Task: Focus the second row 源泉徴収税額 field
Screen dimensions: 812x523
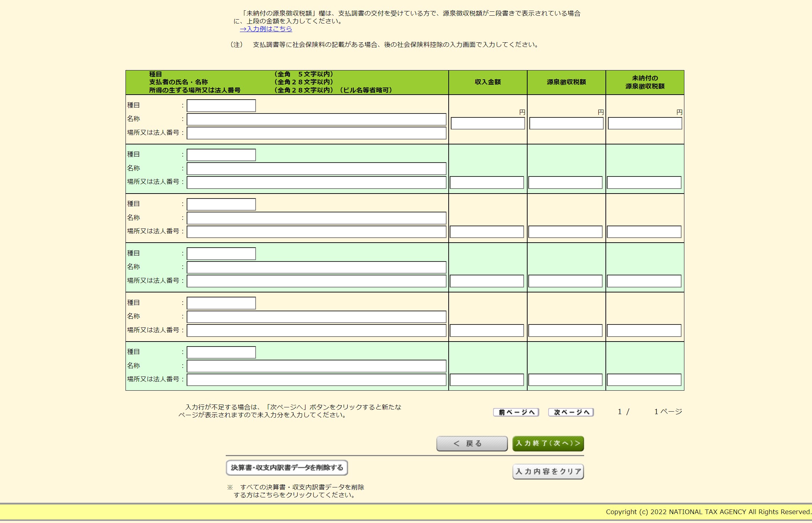Action: [565, 183]
